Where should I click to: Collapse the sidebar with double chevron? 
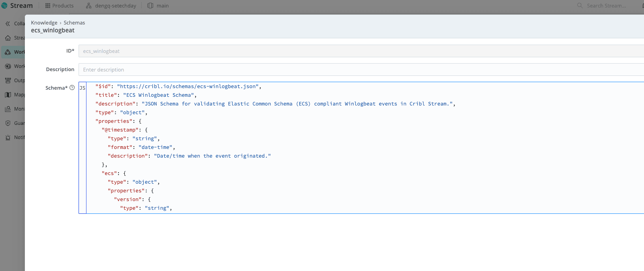point(8,24)
